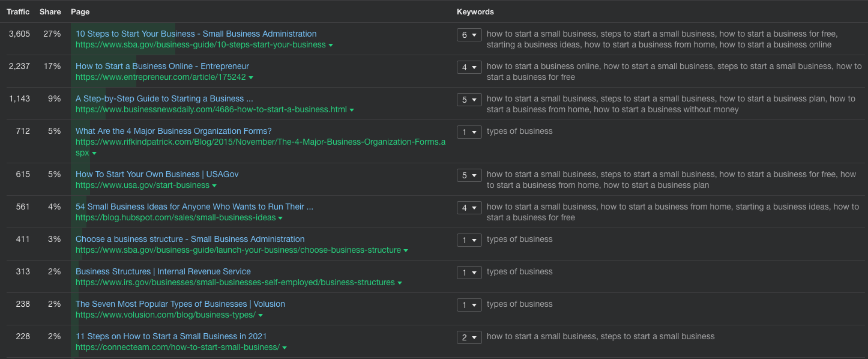Click keyword list in connecteam row
Screen dimensions: 868x359
[601, 336]
